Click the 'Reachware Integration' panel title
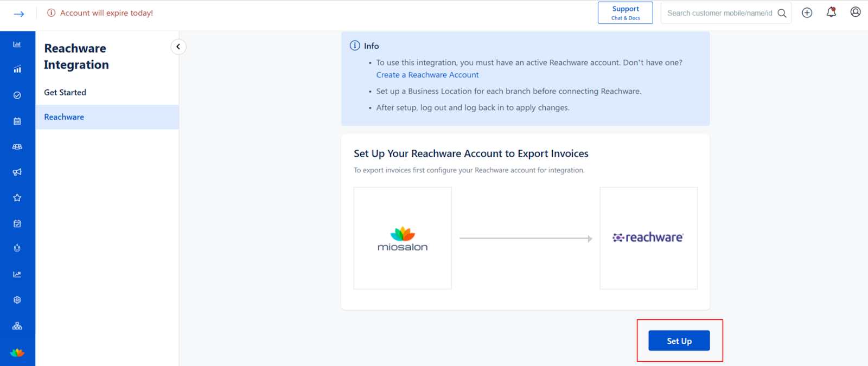The width and height of the screenshot is (868, 366). [x=76, y=56]
